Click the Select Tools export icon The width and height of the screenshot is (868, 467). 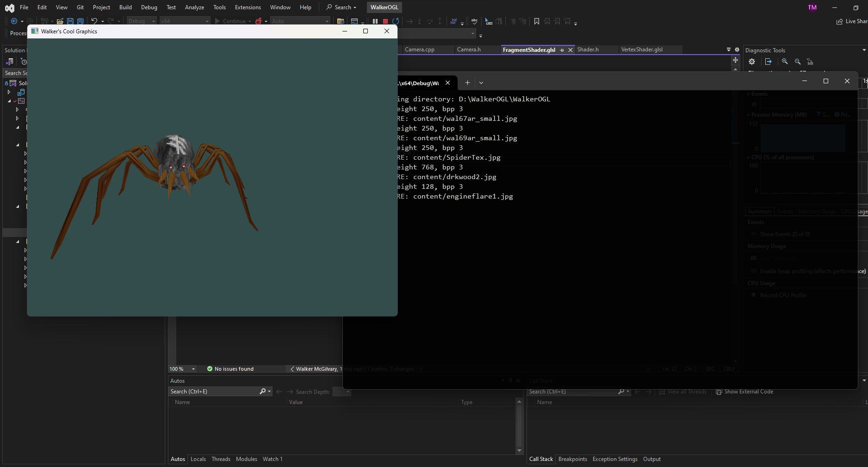click(769, 62)
